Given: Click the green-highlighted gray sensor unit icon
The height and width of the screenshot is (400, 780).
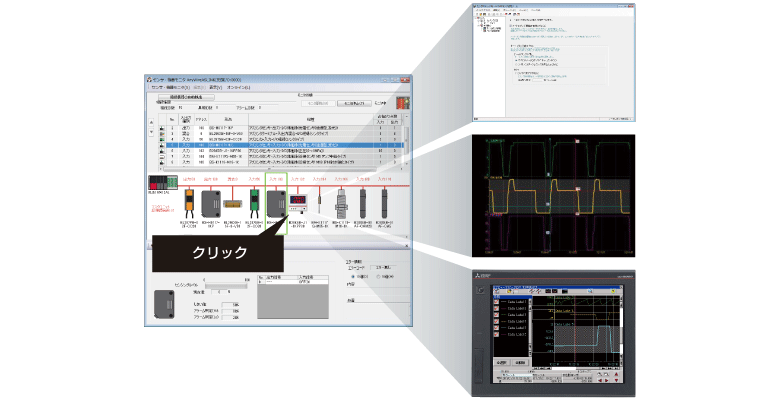Looking at the screenshot, I should pos(274,200).
